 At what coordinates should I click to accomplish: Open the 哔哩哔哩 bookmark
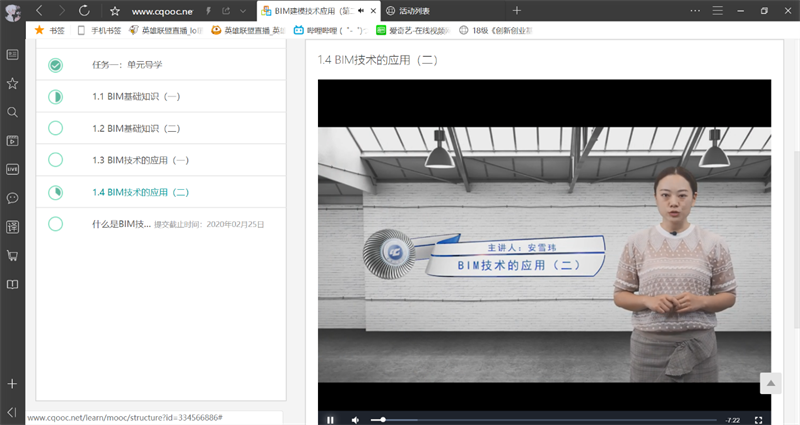pos(325,30)
